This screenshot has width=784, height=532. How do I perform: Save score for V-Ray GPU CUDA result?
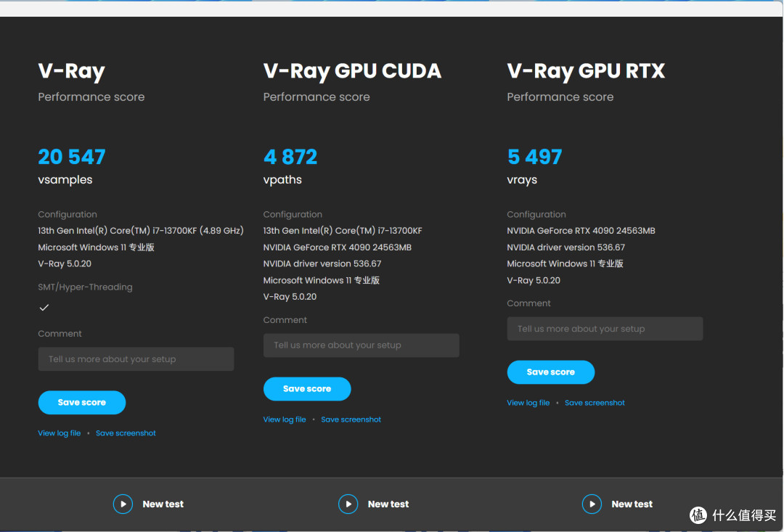[307, 388]
